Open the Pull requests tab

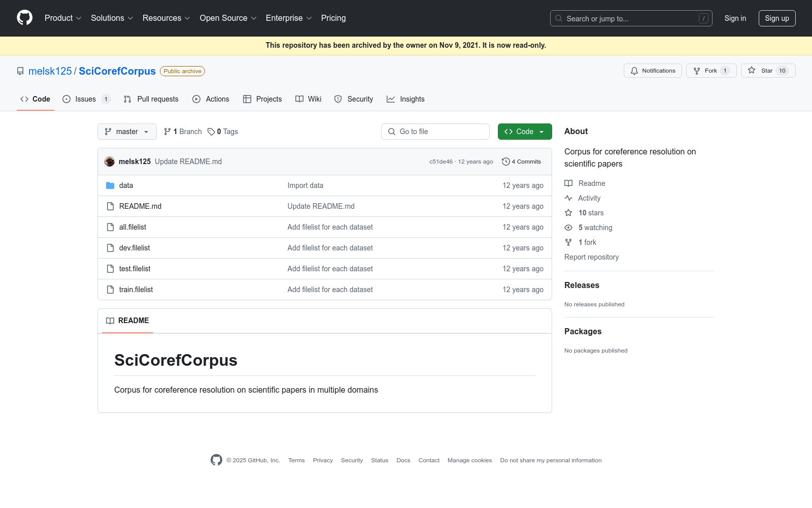[151, 99]
